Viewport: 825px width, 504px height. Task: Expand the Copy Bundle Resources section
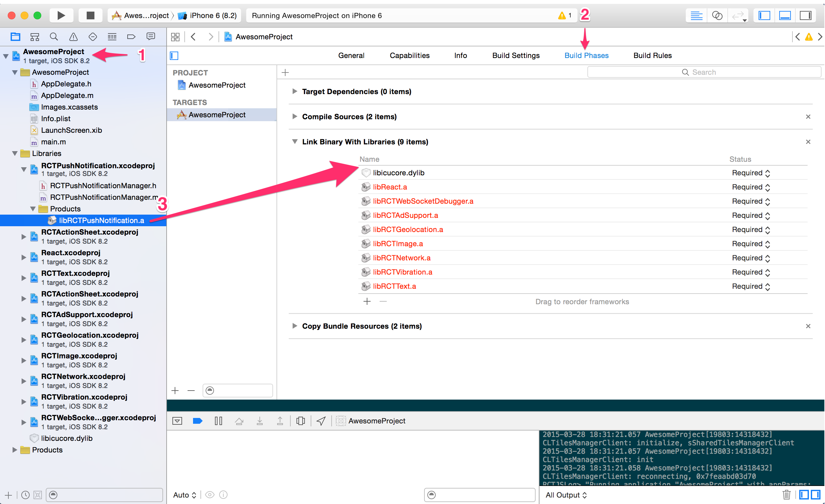[x=295, y=326]
